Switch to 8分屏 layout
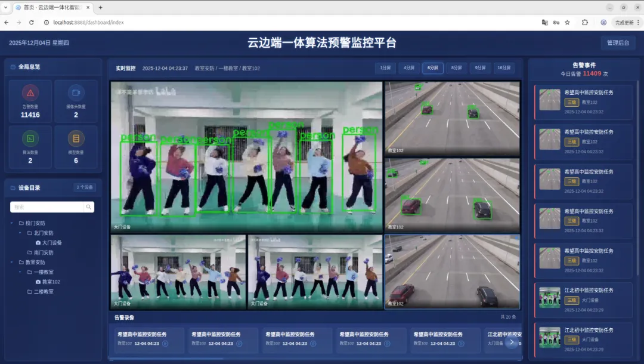Screen dimensions: 644x364 click(x=457, y=68)
